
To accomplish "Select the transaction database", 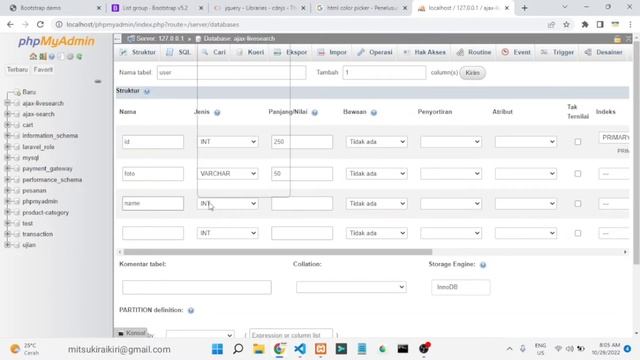I will click(x=38, y=234).
